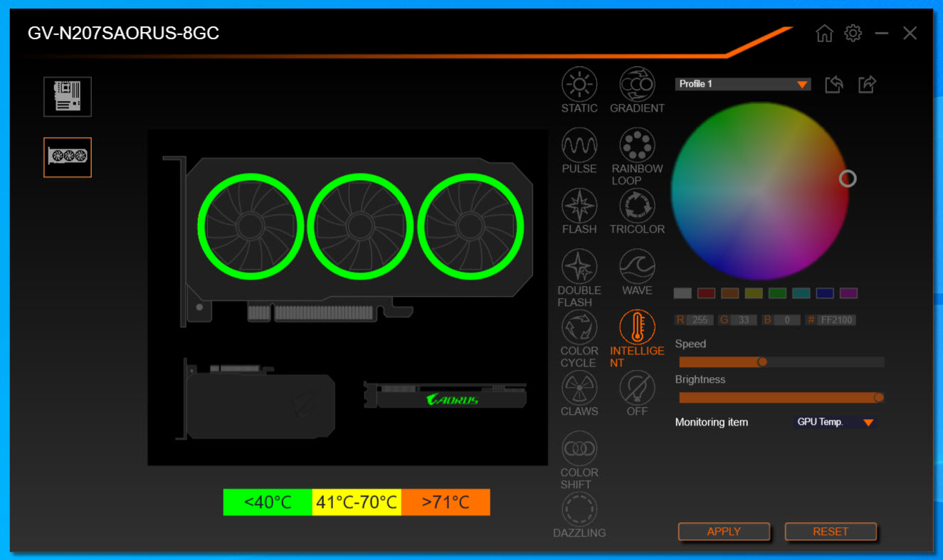This screenshot has width=943, height=560.
Task: Click the R value field
Action: point(700,320)
